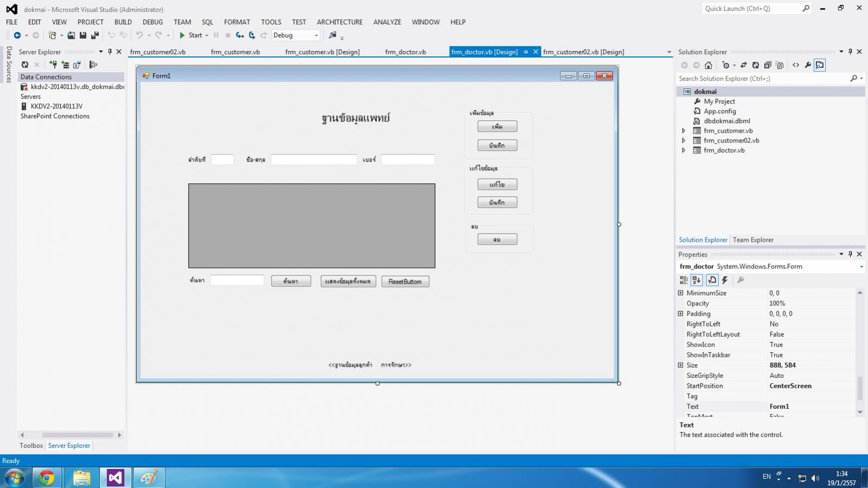Image resolution: width=868 pixels, height=488 pixels.
Task: Click the Events lightning bolt in Properties
Action: (x=725, y=280)
